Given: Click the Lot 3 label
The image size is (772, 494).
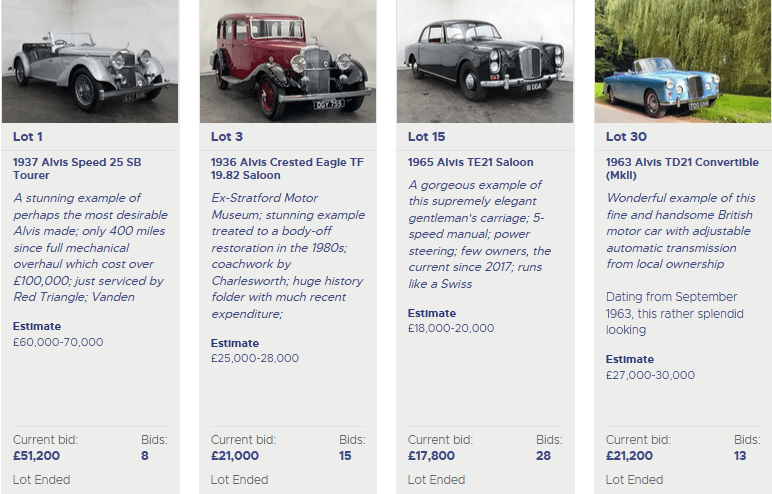Looking at the screenshot, I should [226, 136].
